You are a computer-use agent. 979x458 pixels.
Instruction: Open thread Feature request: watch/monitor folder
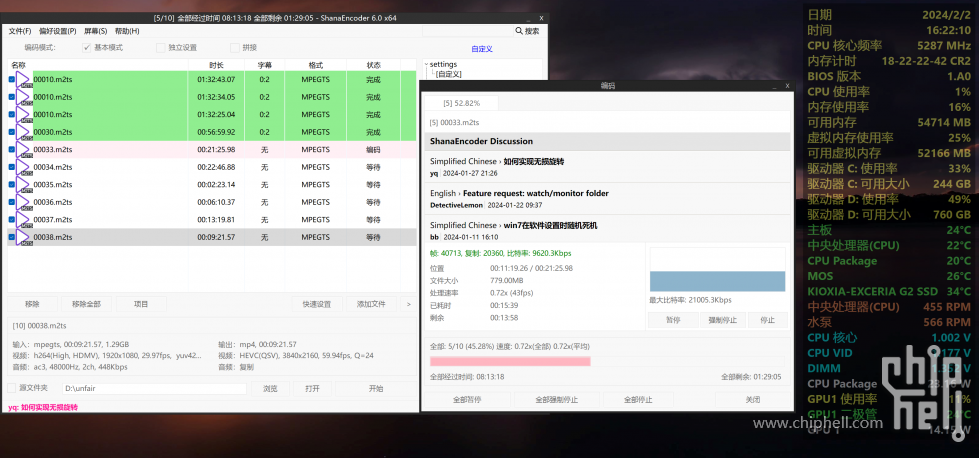click(536, 193)
